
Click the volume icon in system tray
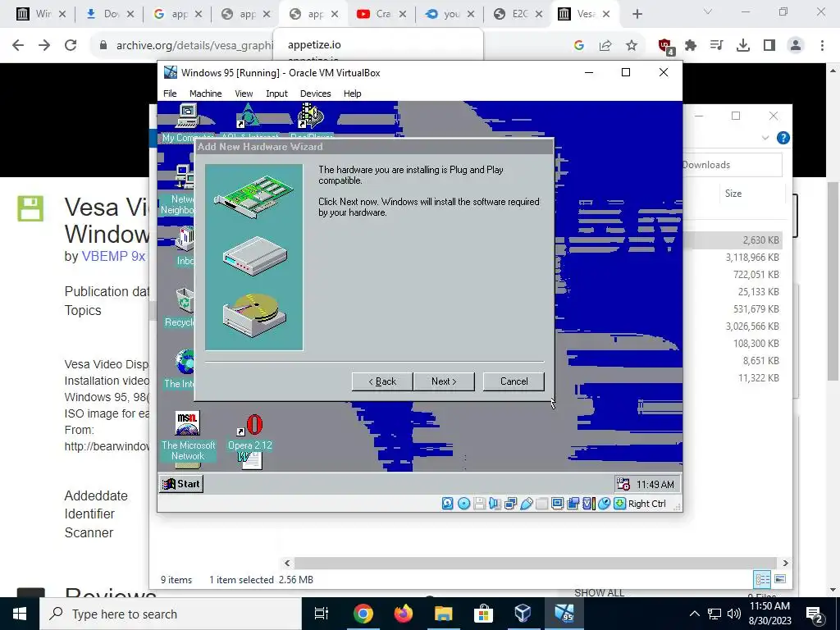(734, 614)
